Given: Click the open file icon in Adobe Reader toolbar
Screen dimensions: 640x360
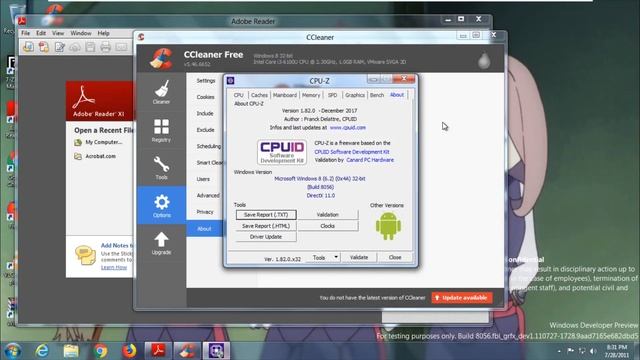Looking at the screenshot, I should pyautogui.click(x=28, y=47).
